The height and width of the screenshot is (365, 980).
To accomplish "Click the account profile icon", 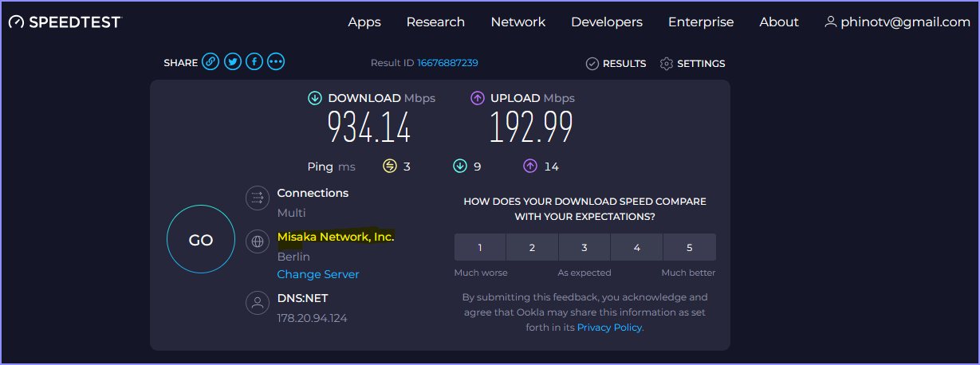I will coord(831,22).
